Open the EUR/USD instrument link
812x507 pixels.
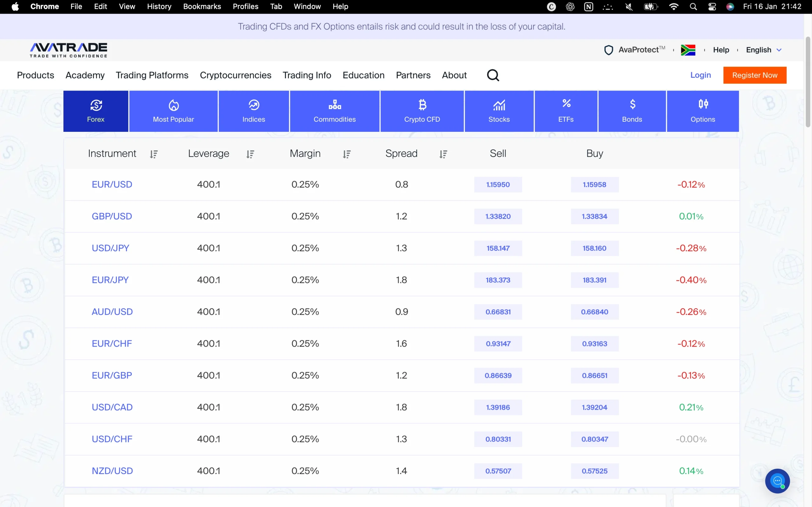pyautogui.click(x=112, y=184)
